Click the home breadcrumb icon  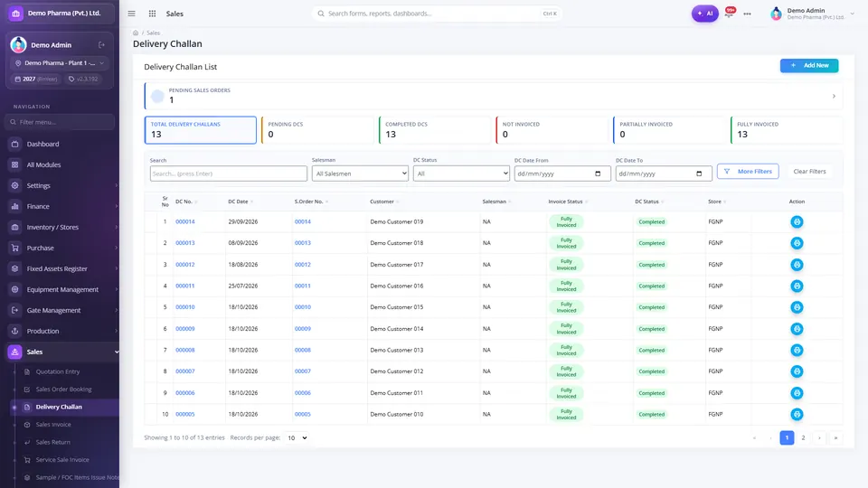tap(136, 33)
